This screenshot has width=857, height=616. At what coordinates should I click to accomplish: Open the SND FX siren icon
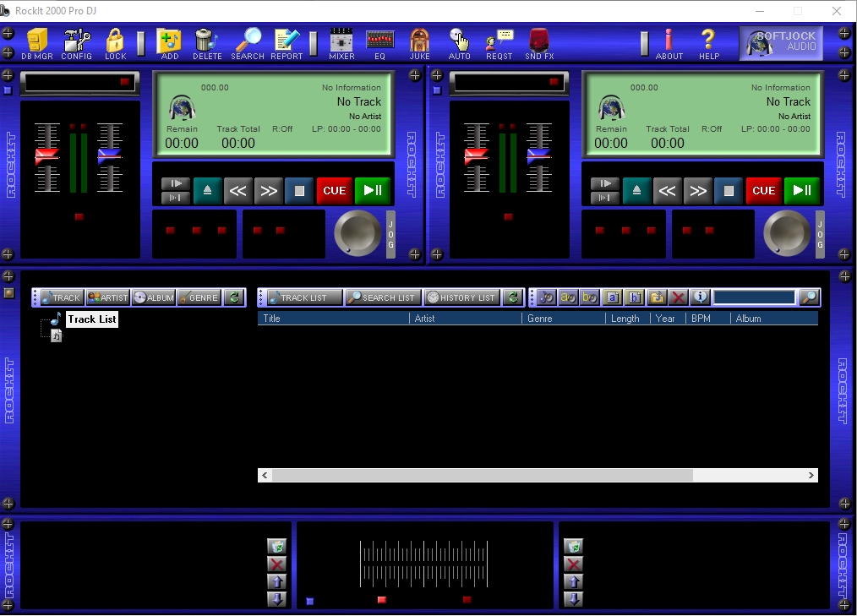pyautogui.click(x=538, y=42)
